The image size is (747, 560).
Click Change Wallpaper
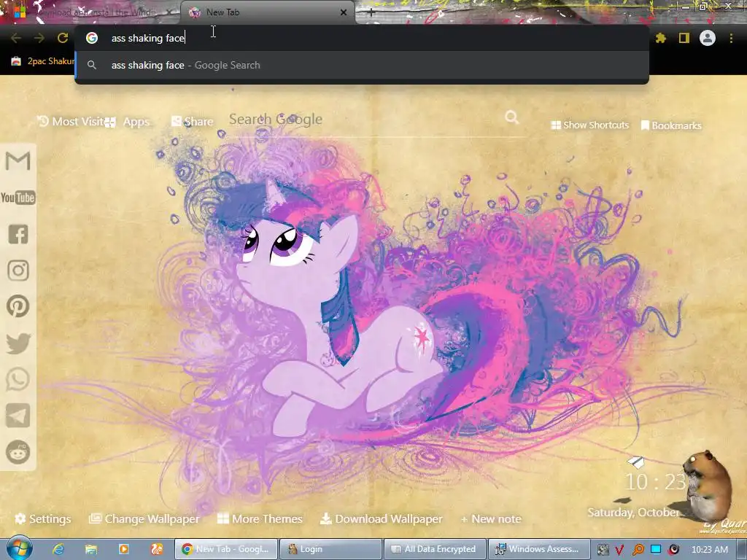144,519
